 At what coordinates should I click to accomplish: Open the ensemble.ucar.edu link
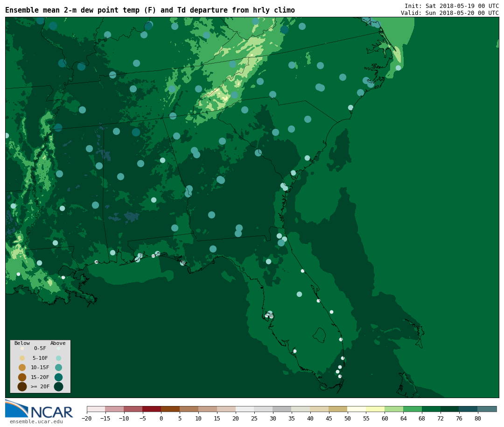pos(36,421)
